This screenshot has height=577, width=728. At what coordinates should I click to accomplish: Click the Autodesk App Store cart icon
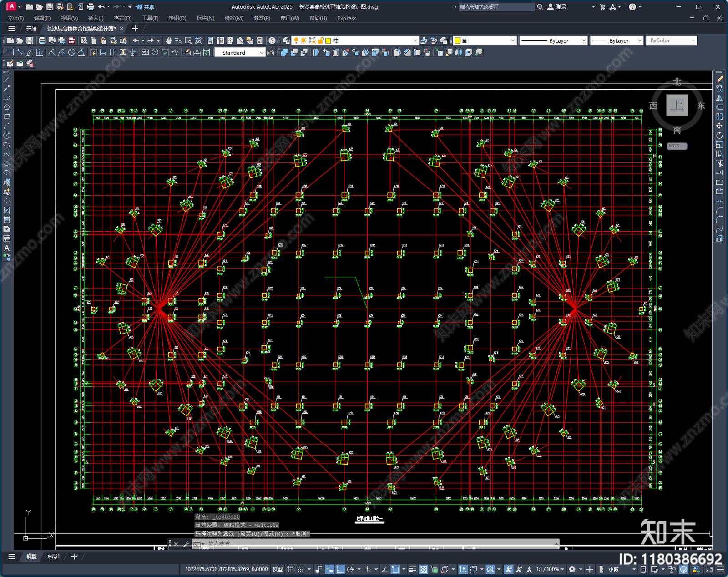pos(602,7)
